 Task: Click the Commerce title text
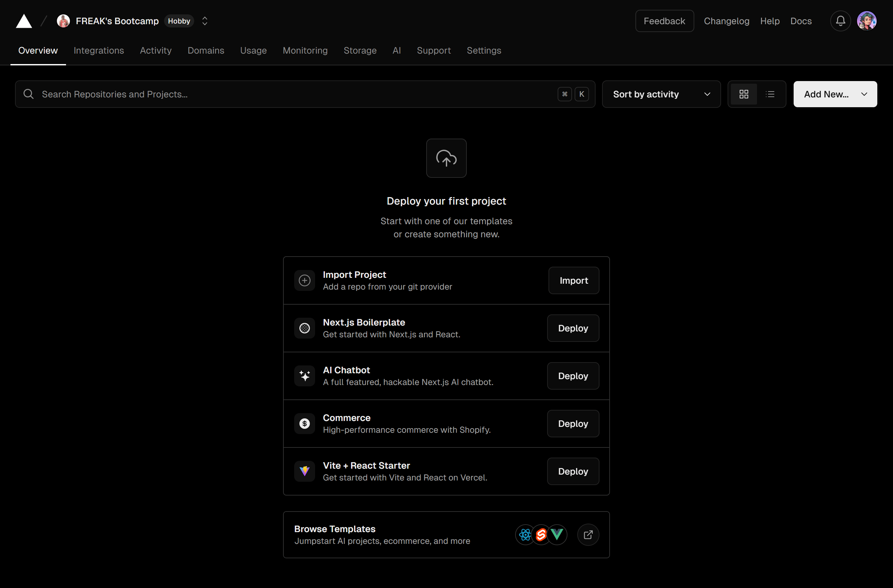pos(346,418)
